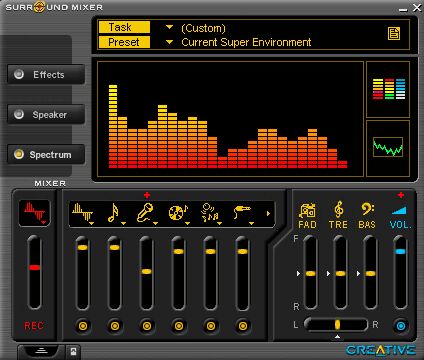Click the small icon beside the bottom-left tab
424x360 pixels.
coord(73,351)
